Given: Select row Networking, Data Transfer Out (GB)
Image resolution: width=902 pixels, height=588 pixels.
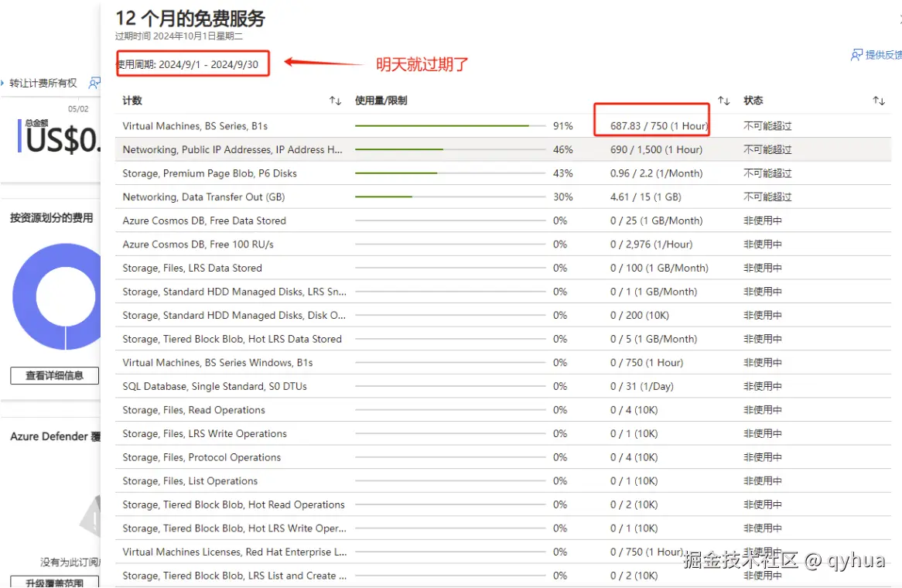Looking at the screenshot, I should click(503, 197).
